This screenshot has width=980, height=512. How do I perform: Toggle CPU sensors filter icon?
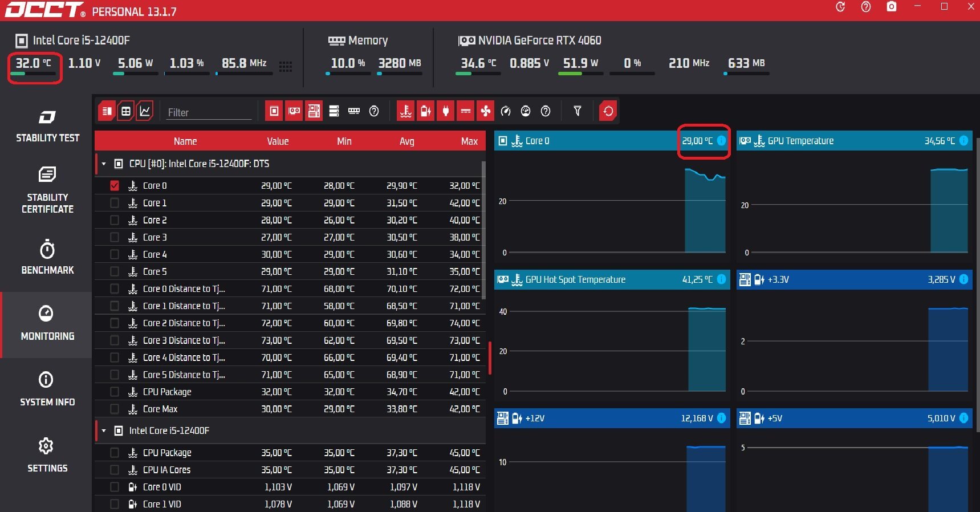[274, 111]
